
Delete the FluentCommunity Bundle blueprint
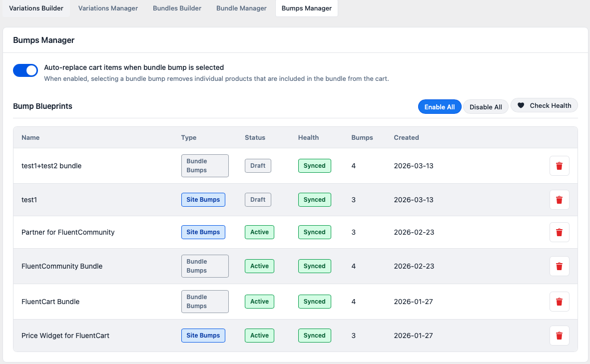coord(559,266)
